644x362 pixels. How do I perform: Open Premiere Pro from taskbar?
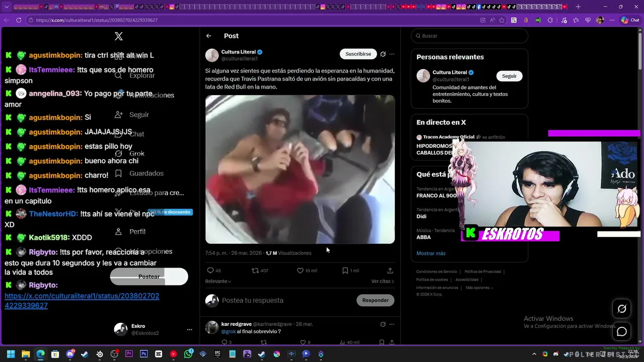(x=129, y=354)
